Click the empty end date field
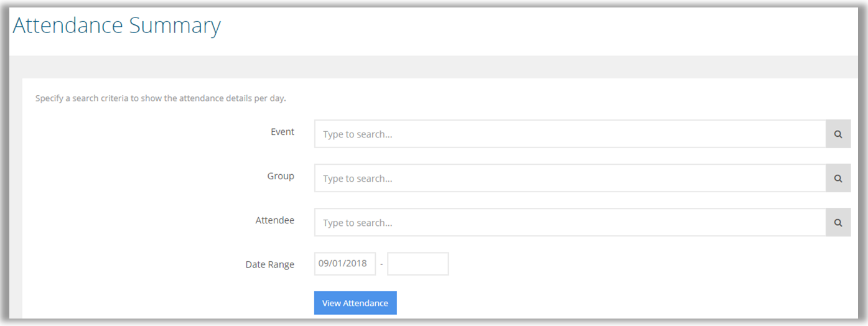Image resolution: width=868 pixels, height=326 pixels. click(418, 264)
